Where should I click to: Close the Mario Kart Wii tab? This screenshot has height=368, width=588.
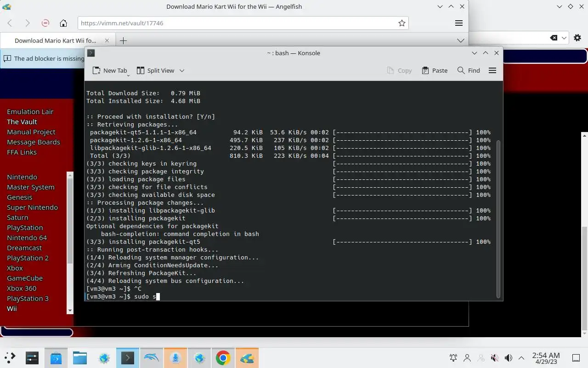tap(107, 40)
